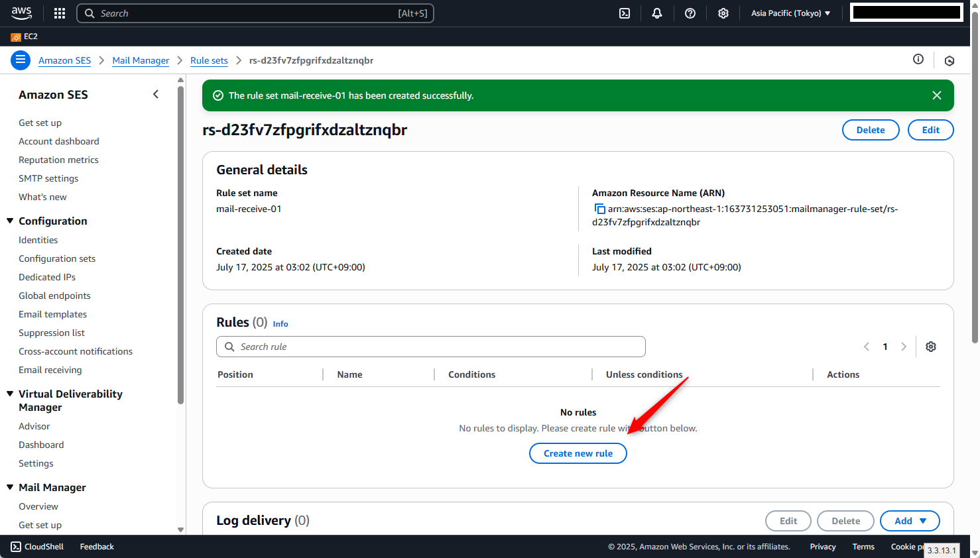Open the notifications bell
The width and height of the screenshot is (980, 558).
[x=657, y=13]
